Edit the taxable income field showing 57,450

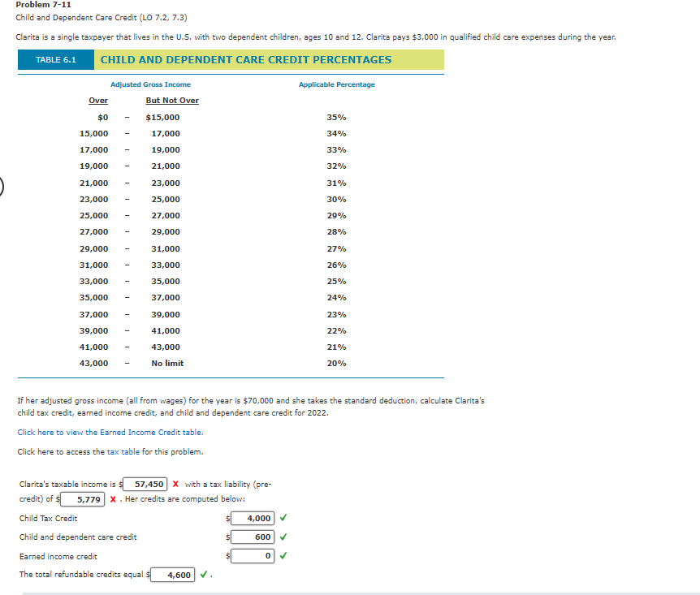click(145, 485)
